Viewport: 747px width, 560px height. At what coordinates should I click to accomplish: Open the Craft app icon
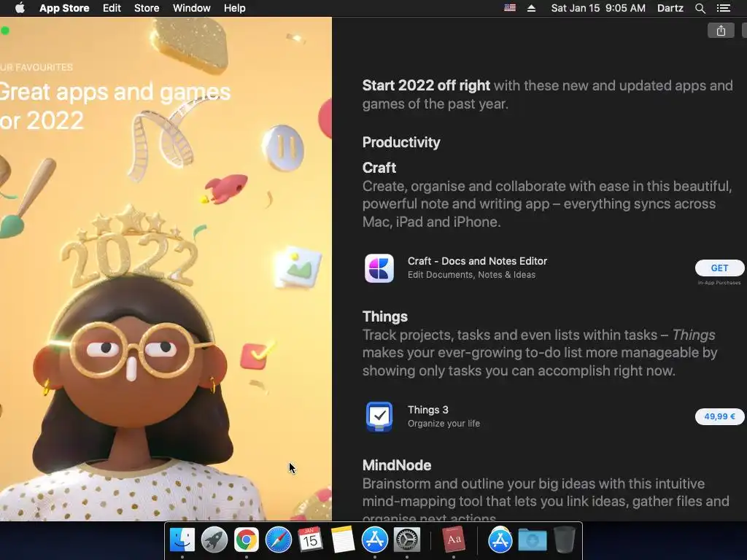pos(379,268)
